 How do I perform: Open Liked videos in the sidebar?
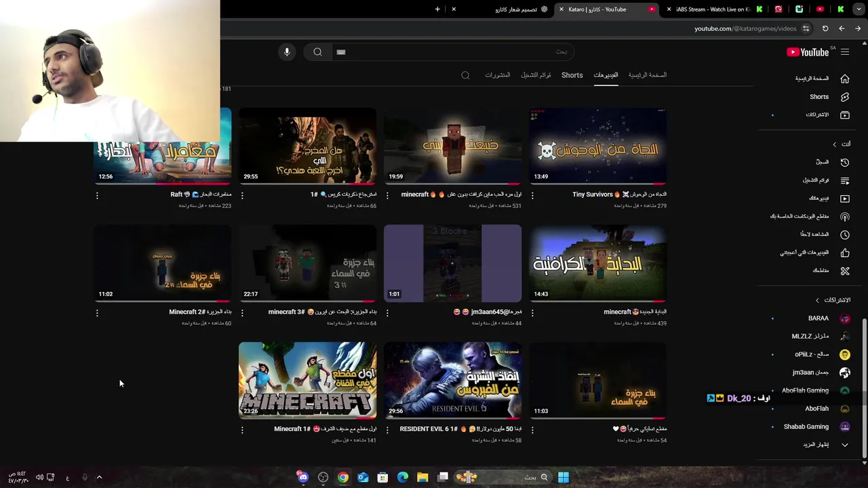click(804, 252)
